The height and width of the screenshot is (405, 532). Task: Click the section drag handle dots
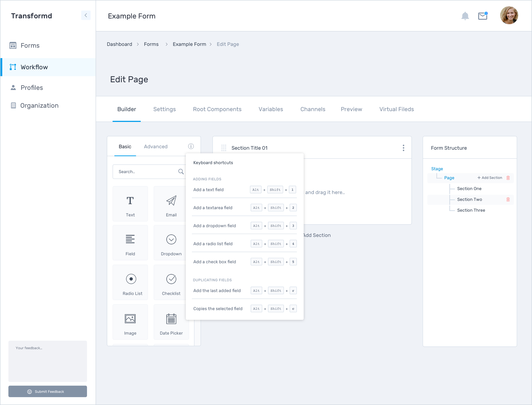[x=224, y=148]
